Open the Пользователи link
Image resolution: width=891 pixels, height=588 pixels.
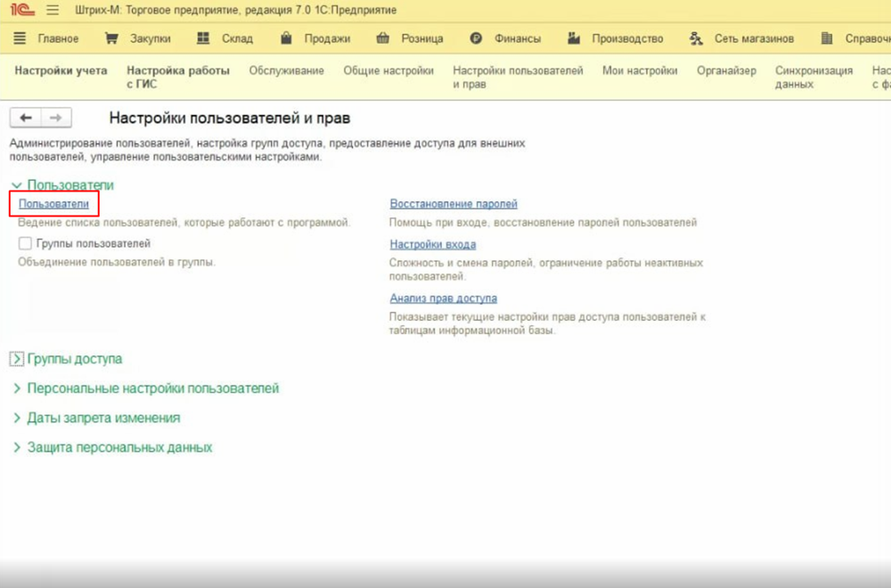coord(54,204)
